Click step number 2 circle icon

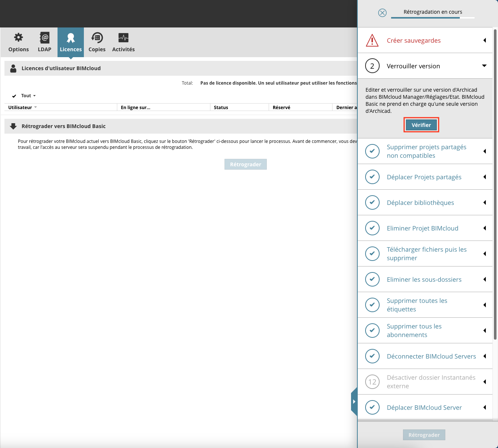(372, 66)
